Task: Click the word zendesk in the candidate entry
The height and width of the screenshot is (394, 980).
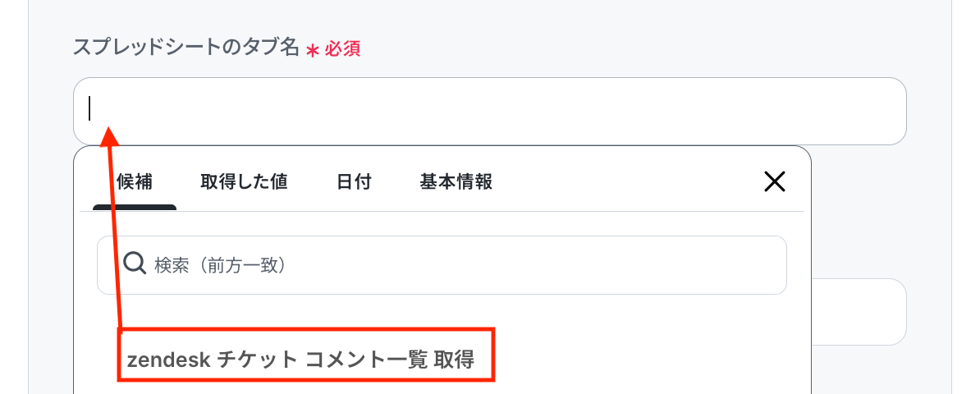Action: point(167,360)
